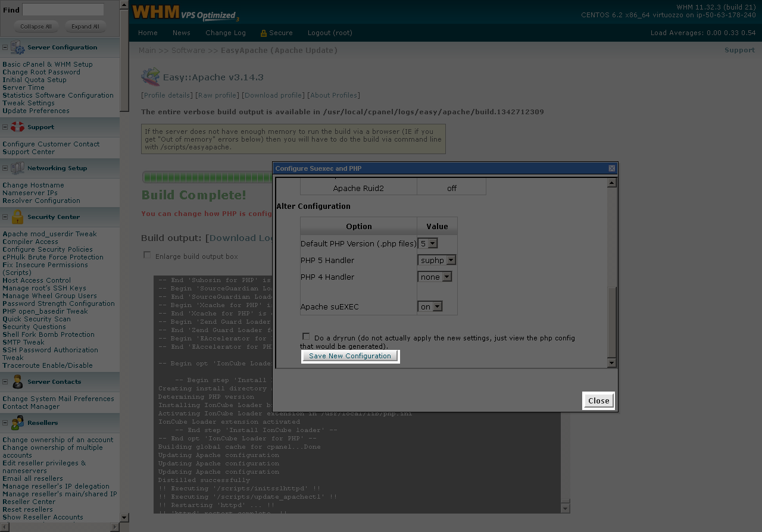Open Manage root's SSH Keys
Viewport: 762px width, 532px height.
point(44,288)
